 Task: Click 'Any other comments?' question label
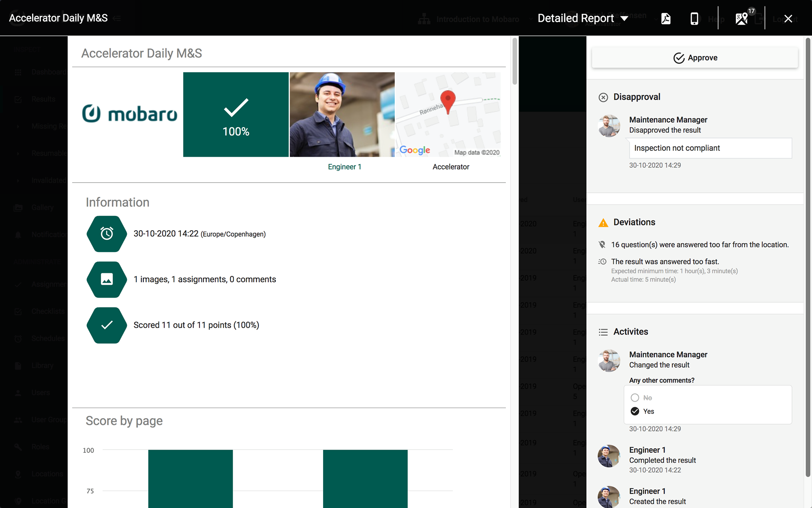pos(662,380)
